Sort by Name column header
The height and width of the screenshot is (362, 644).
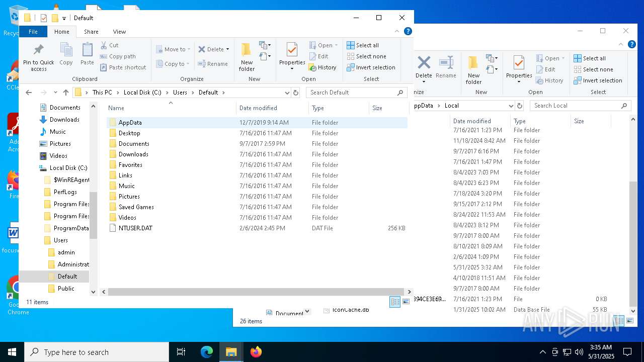pyautogui.click(x=170, y=108)
